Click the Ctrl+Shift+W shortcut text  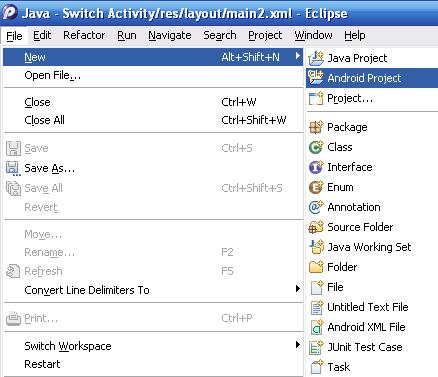pos(254,120)
